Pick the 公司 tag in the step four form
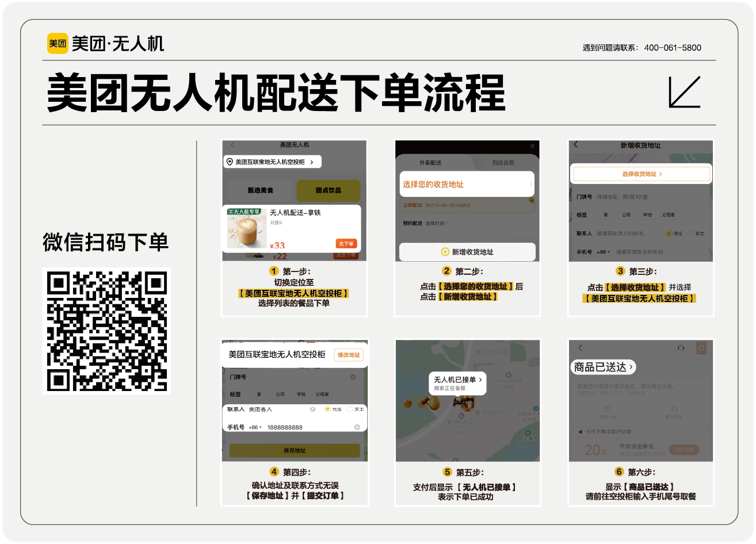756x544 pixels. pos(280,394)
